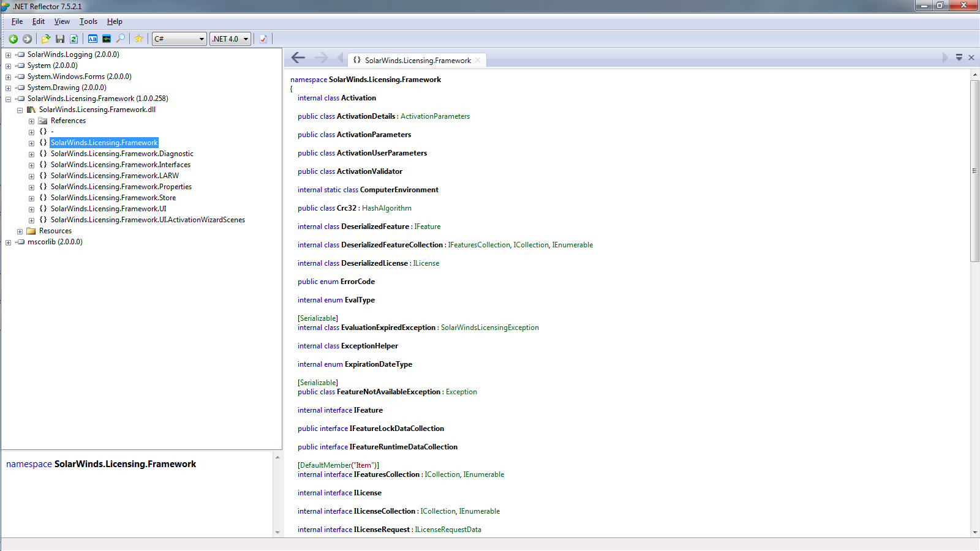
Task: Switch to the SolarWinds.Licensing.Framework tab
Action: [418, 61]
